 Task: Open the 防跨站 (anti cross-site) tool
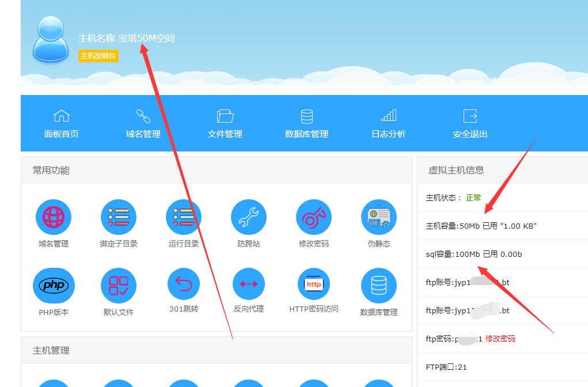[248, 217]
